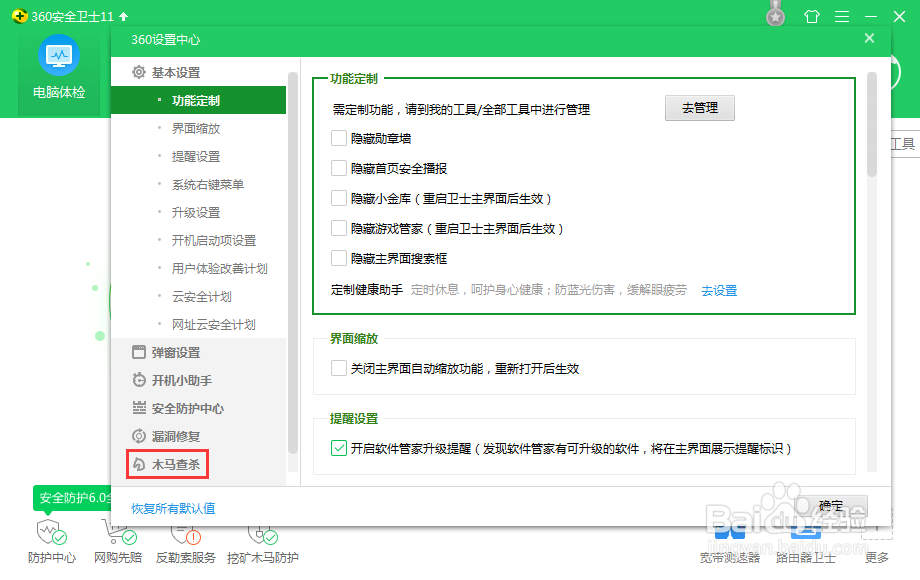Check 隐藏小金库 checkbox
This screenshot has height=580, width=920.
coord(339,198)
